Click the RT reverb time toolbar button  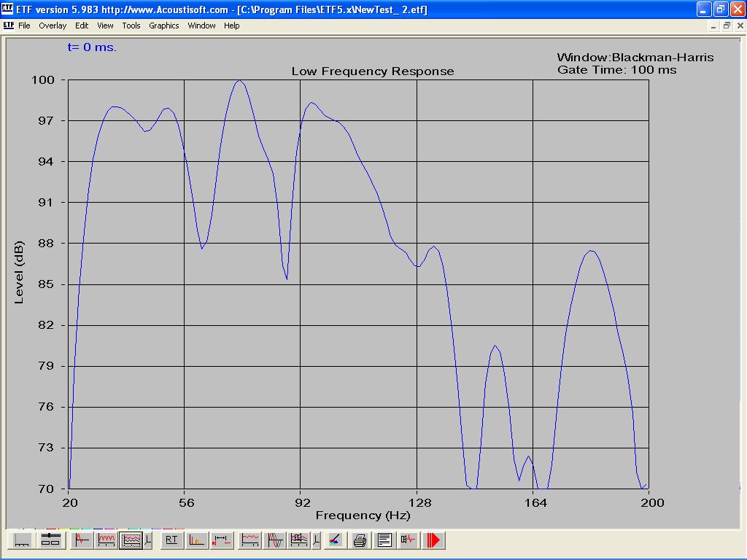point(171,540)
